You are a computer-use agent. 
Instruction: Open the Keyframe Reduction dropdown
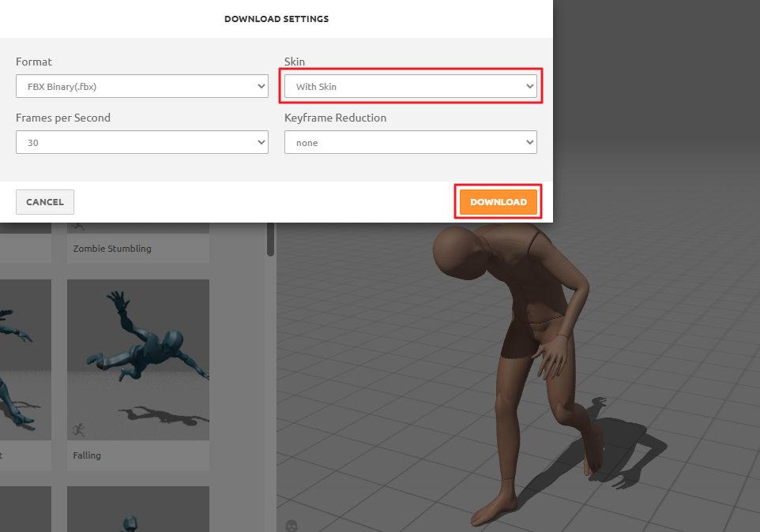click(411, 142)
